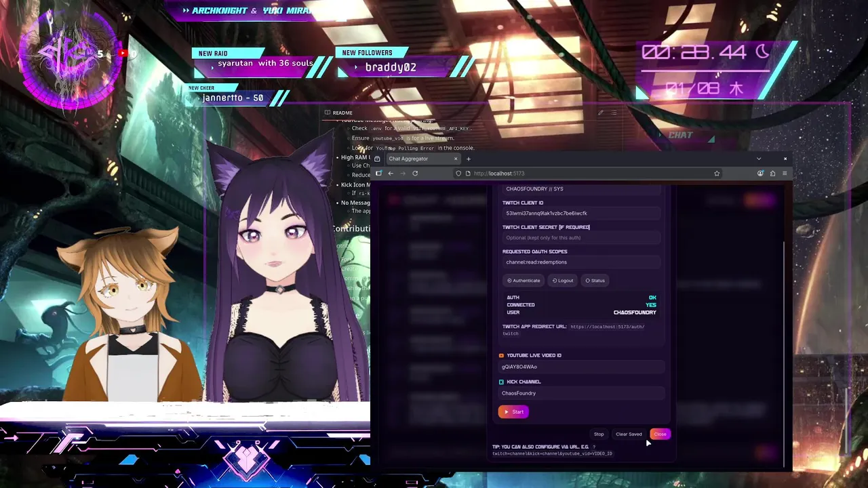This screenshot has width=868, height=488.
Task: Select the Chat Aggregator tab
Action: click(422, 159)
